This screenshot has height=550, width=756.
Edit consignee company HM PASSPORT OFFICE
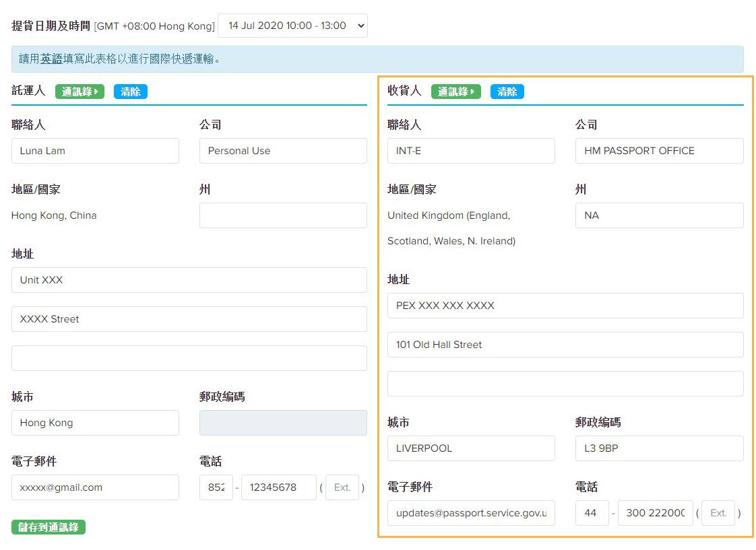click(659, 151)
